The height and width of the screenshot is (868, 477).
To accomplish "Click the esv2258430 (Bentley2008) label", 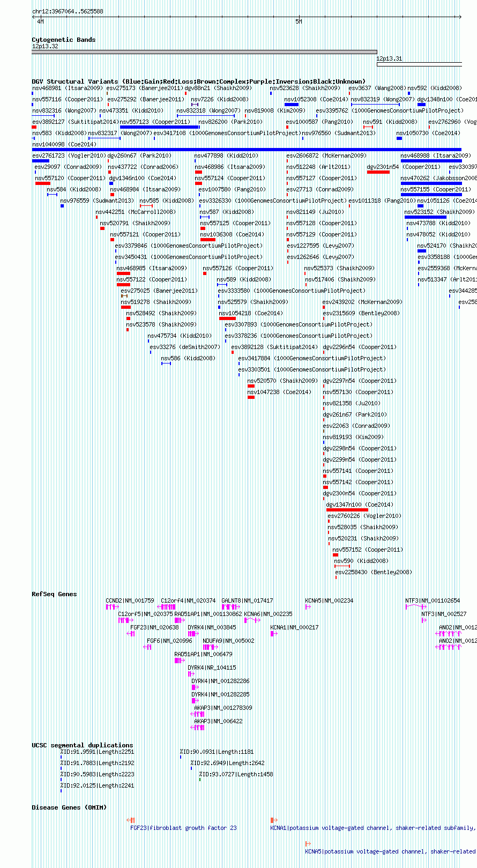I will tap(374, 572).
